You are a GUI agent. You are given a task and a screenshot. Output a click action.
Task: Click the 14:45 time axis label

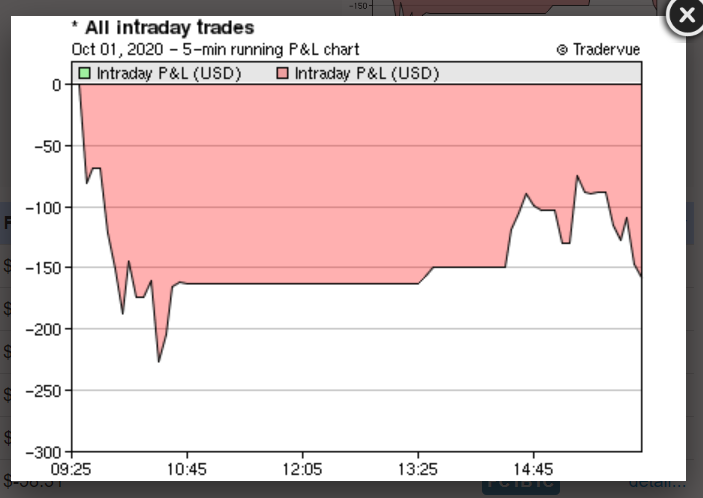pyautogui.click(x=534, y=468)
